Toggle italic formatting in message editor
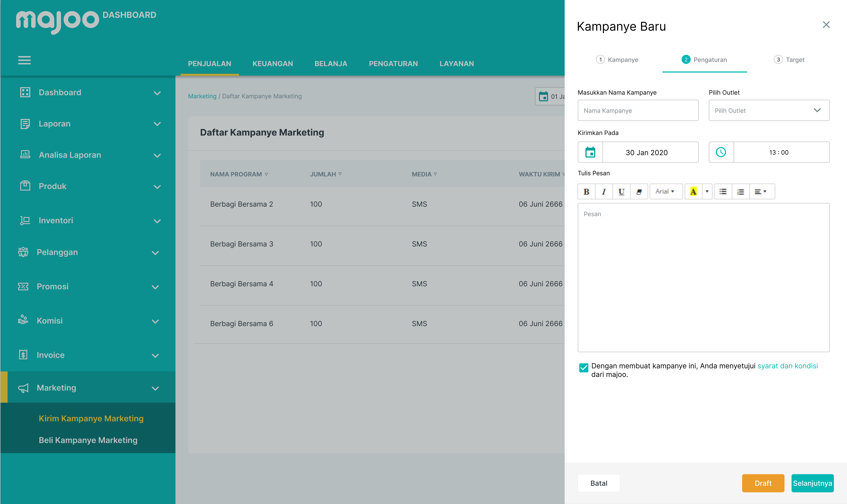Viewport: 847px width, 504px height. [604, 192]
